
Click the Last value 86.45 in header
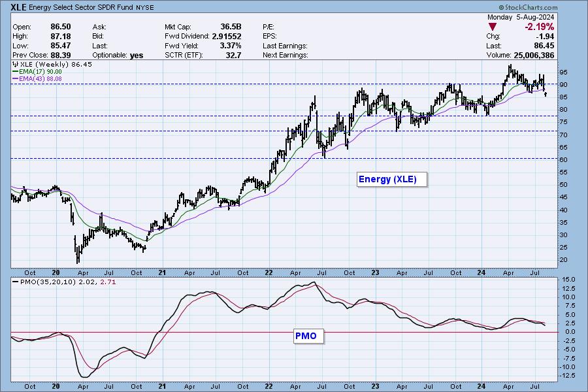(544, 46)
